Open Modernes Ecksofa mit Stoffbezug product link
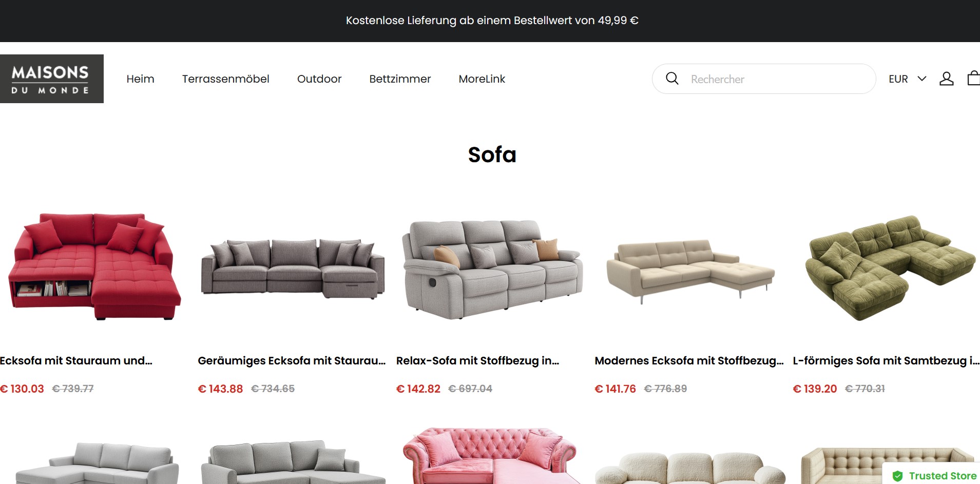The width and height of the screenshot is (980, 484). (689, 361)
